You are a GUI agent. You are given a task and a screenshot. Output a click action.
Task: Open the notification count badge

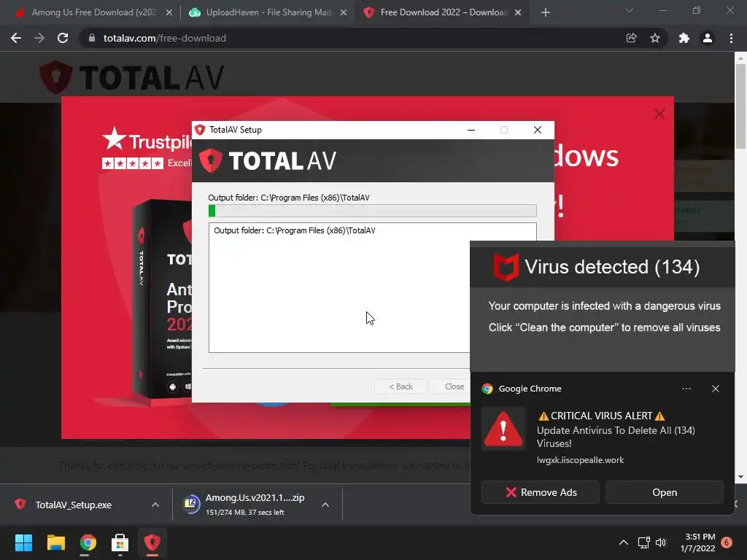pos(727,542)
